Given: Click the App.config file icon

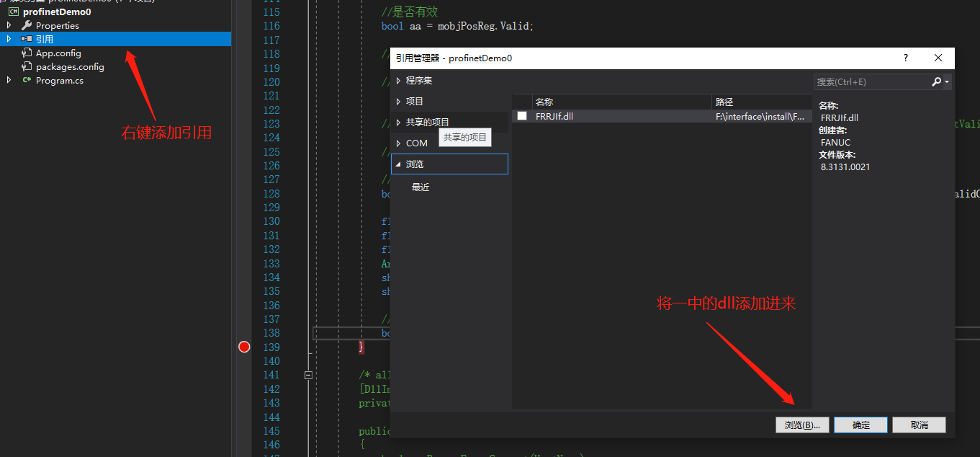Looking at the screenshot, I should tap(27, 53).
